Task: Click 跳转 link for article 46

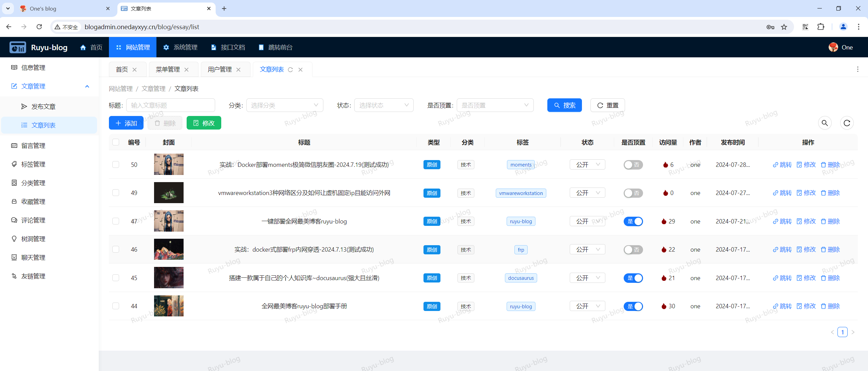Action: point(782,250)
